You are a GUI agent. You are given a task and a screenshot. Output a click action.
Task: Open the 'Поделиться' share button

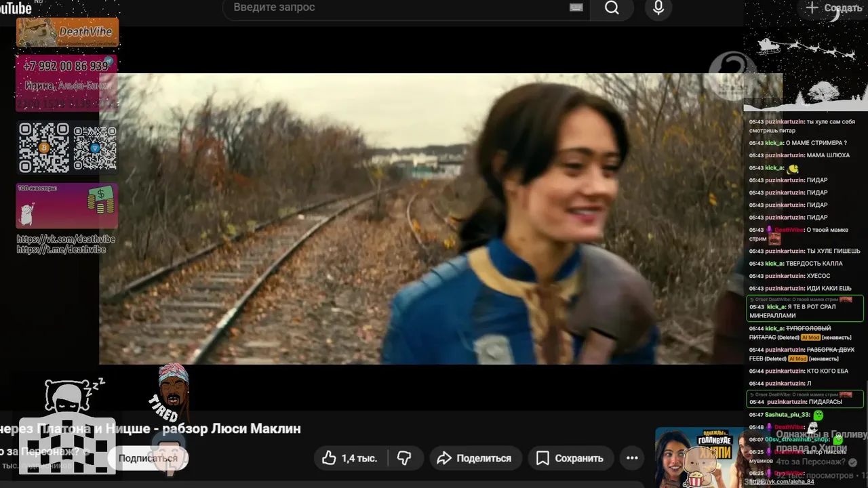(474, 458)
